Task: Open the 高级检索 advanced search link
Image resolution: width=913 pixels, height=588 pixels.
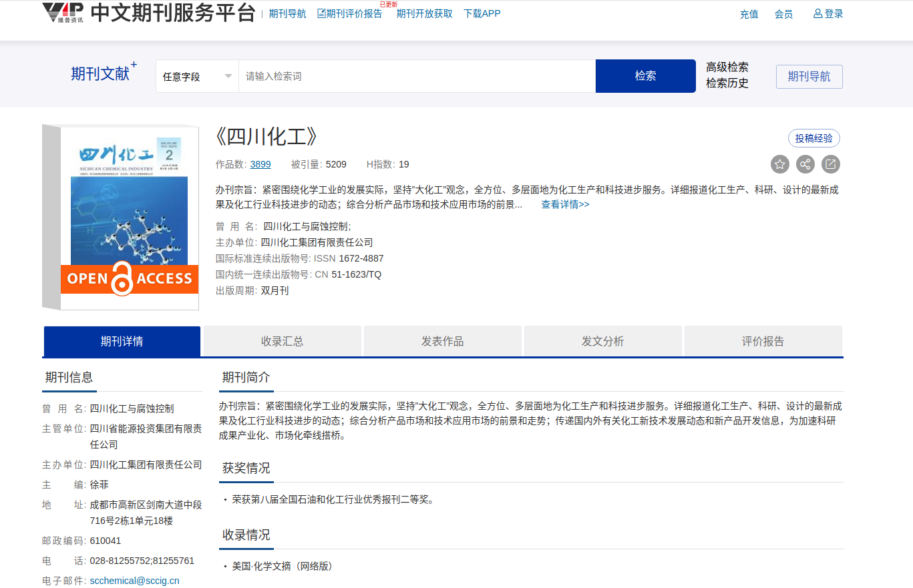Action: coord(727,67)
